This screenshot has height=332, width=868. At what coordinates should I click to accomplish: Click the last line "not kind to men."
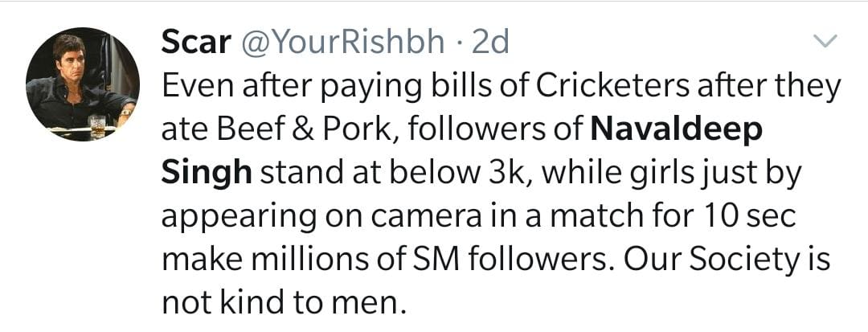[x=280, y=303]
